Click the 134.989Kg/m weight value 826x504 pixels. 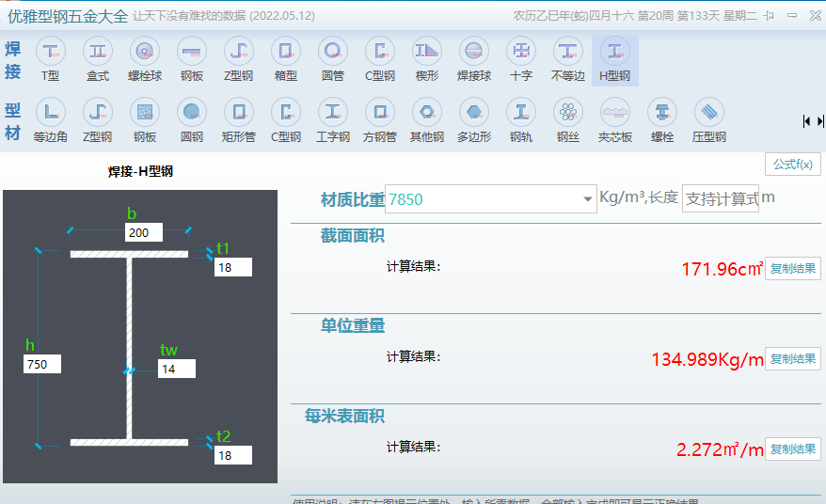pos(707,360)
